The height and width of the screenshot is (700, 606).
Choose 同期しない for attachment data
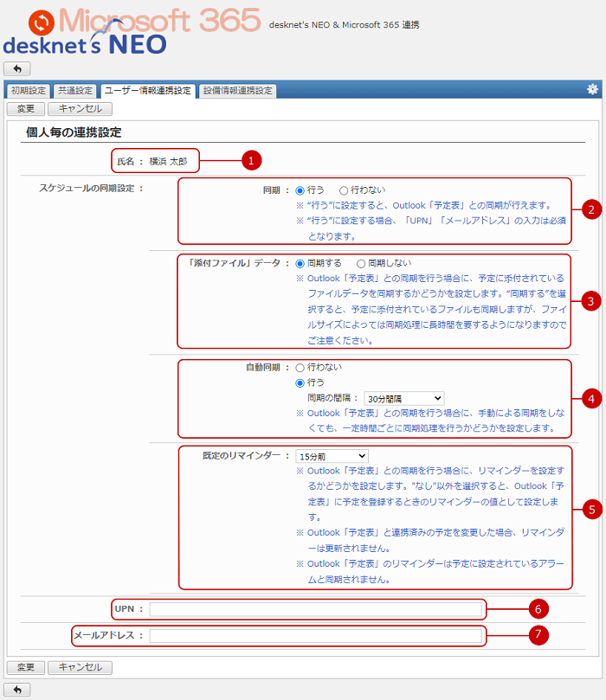click(x=361, y=264)
